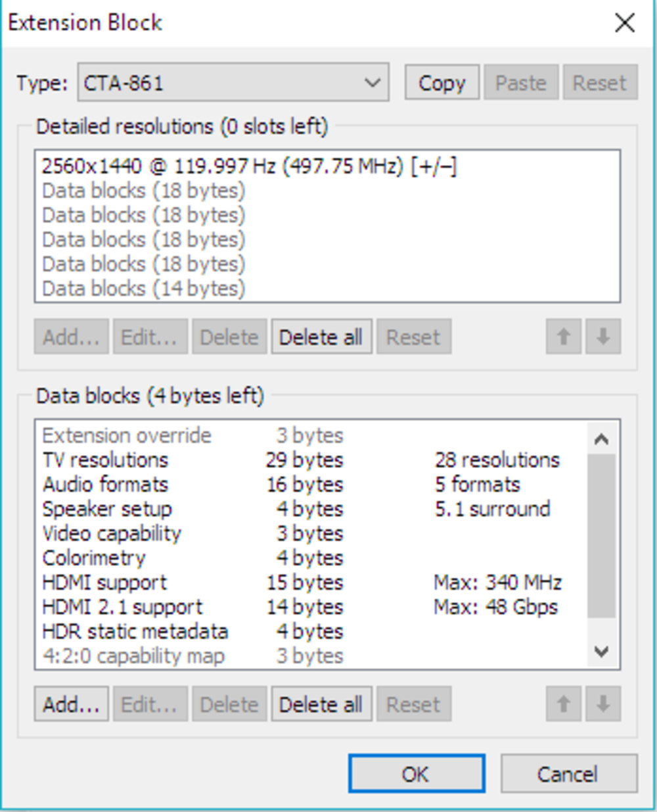Click the Copy button
Image resolution: width=657 pixels, height=812 pixels.
(442, 83)
